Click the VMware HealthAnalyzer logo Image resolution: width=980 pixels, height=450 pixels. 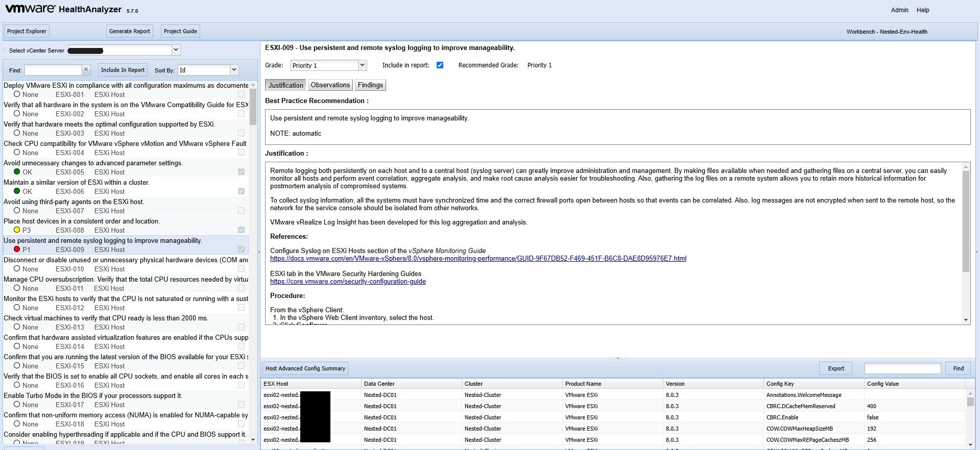coord(63,9)
